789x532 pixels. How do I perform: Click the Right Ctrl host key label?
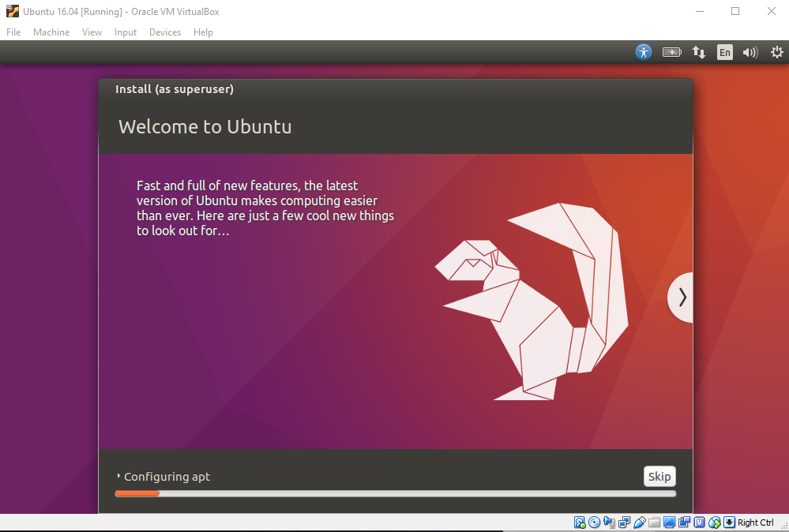click(x=756, y=523)
